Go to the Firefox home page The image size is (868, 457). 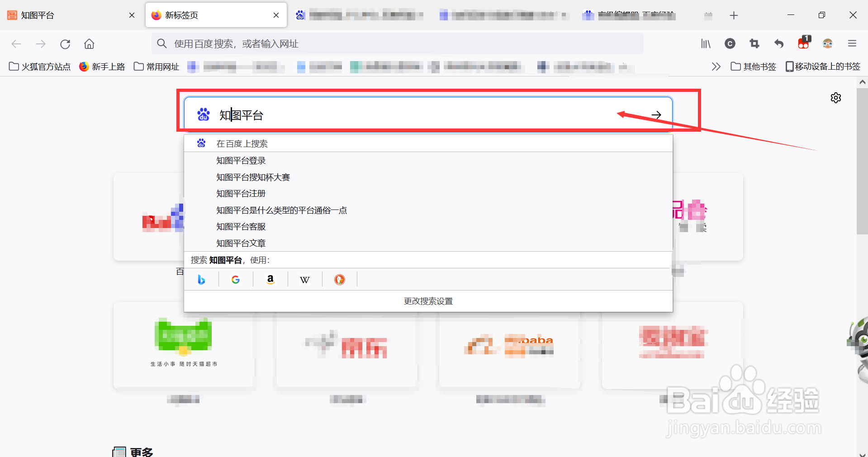(89, 44)
